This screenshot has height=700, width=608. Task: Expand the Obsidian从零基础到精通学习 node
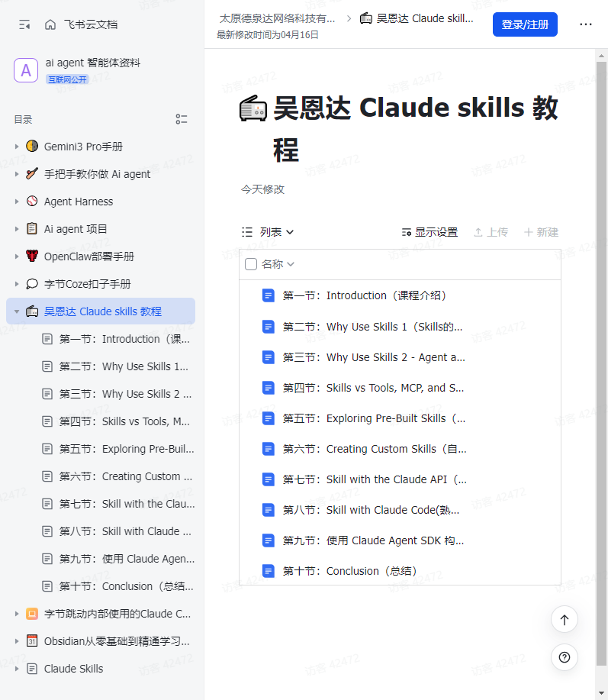click(17, 641)
